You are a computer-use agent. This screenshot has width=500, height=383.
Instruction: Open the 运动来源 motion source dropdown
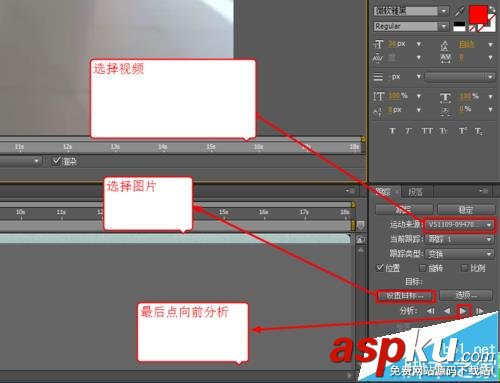pos(460,225)
